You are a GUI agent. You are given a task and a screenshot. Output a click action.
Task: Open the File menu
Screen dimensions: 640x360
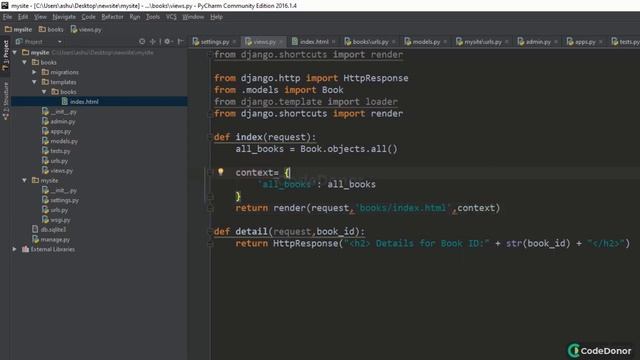[x=7, y=17]
